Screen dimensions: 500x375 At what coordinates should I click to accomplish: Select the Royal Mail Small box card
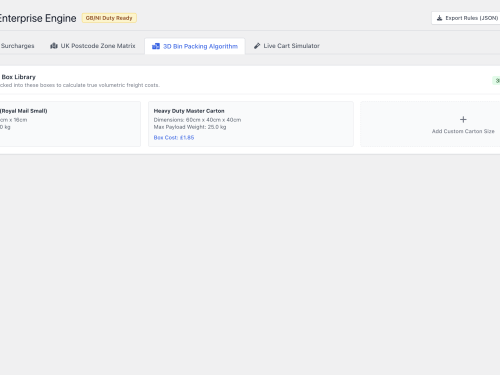70,124
